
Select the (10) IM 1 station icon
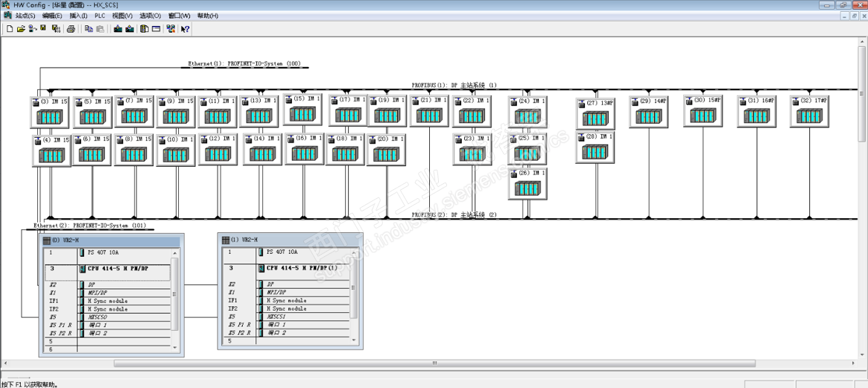(x=176, y=150)
